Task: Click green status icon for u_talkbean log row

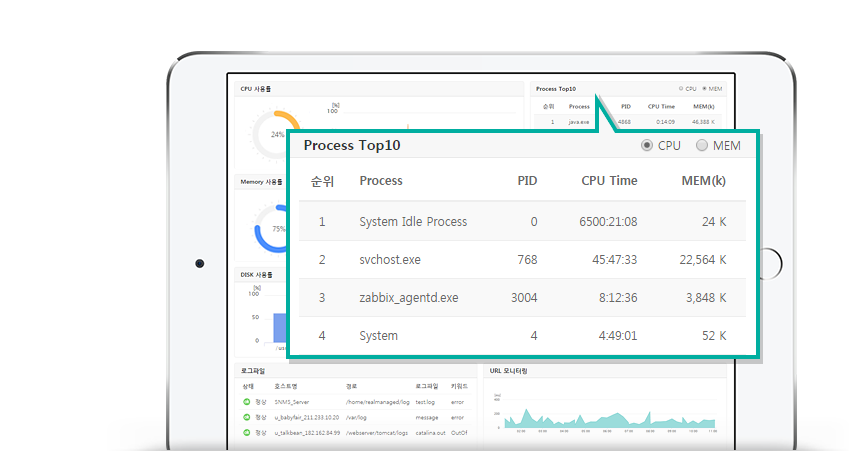Action: pyautogui.click(x=247, y=432)
